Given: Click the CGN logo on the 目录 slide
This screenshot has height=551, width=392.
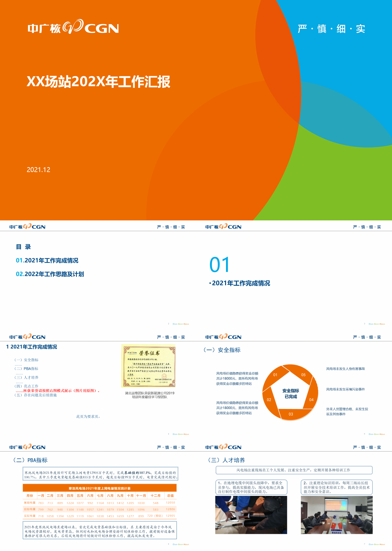Looking at the screenshot, I should pos(27,227).
